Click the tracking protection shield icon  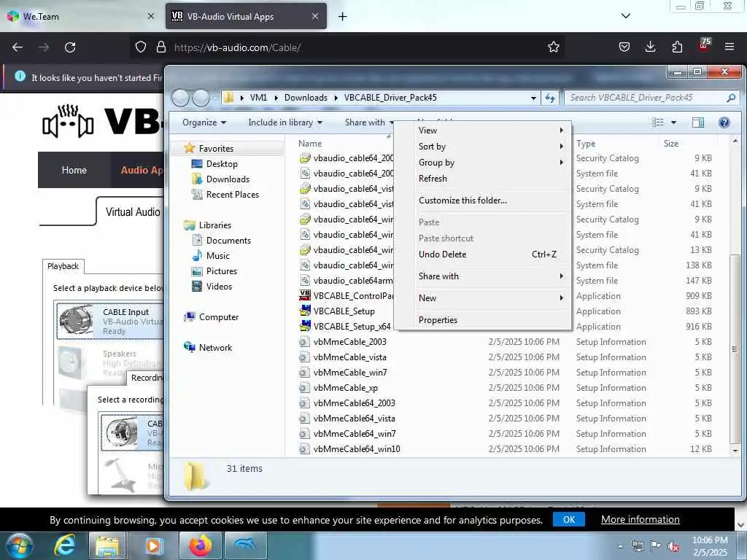[140, 47]
